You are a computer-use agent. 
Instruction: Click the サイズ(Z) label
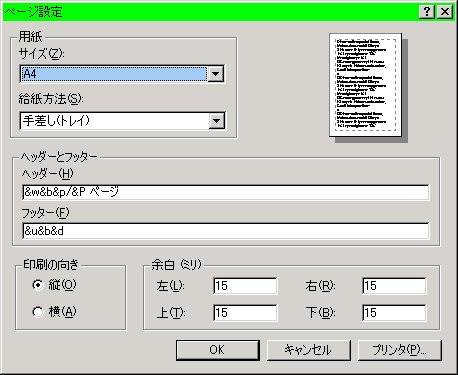[x=41, y=53]
